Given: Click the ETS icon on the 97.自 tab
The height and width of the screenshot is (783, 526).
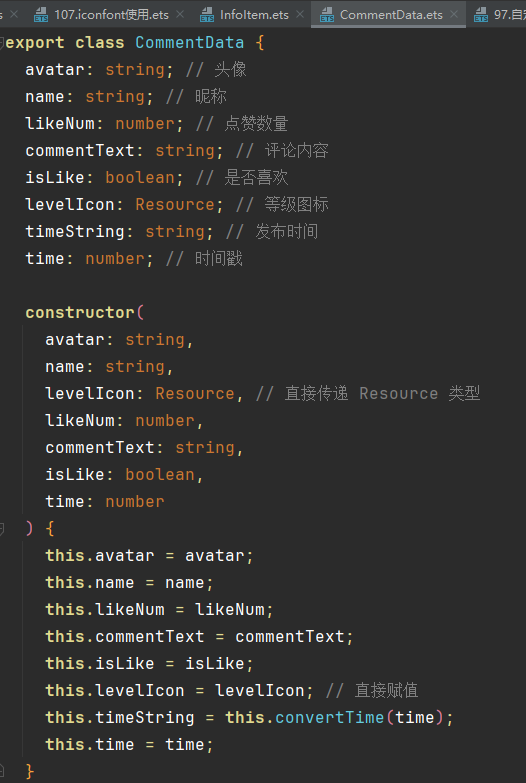Looking at the screenshot, I should point(481,15).
